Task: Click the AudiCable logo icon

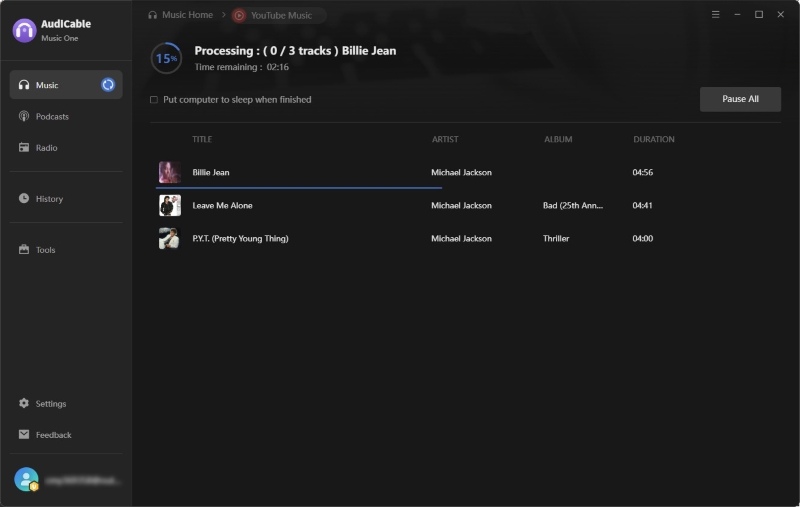Action: click(24, 31)
